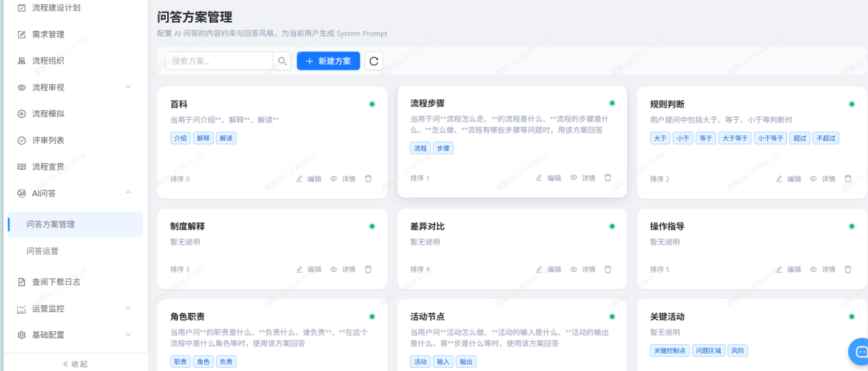Click the green status dot on 流程步骤 card
Viewport: 868px width, 371px height.
pyautogui.click(x=612, y=103)
